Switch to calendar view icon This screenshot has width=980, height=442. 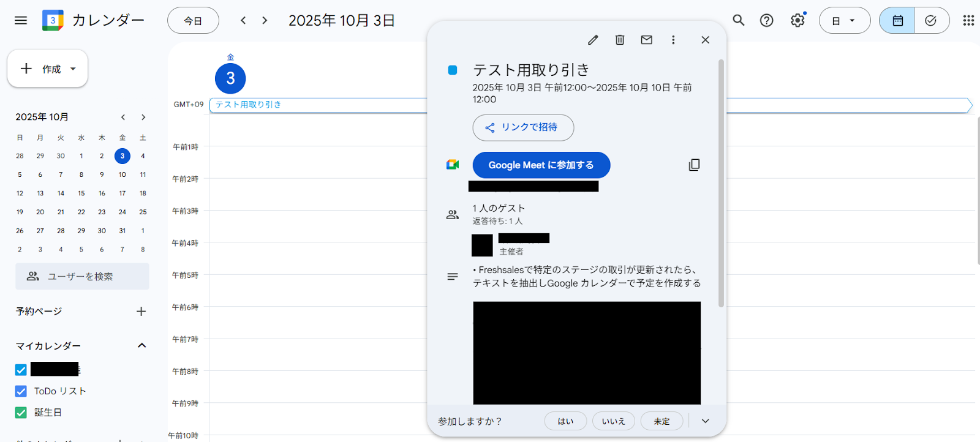pyautogui.click(x=897, y=20)
